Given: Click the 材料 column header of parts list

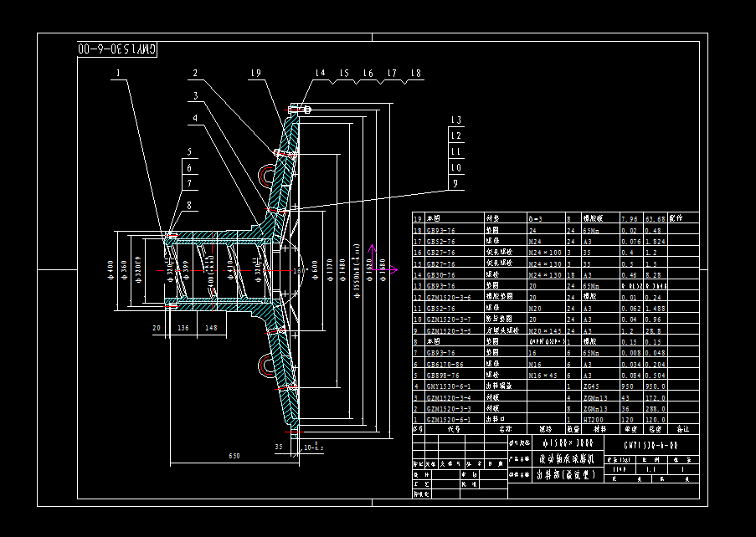Looking at the screenshot, I should click(x=599, y=429).
